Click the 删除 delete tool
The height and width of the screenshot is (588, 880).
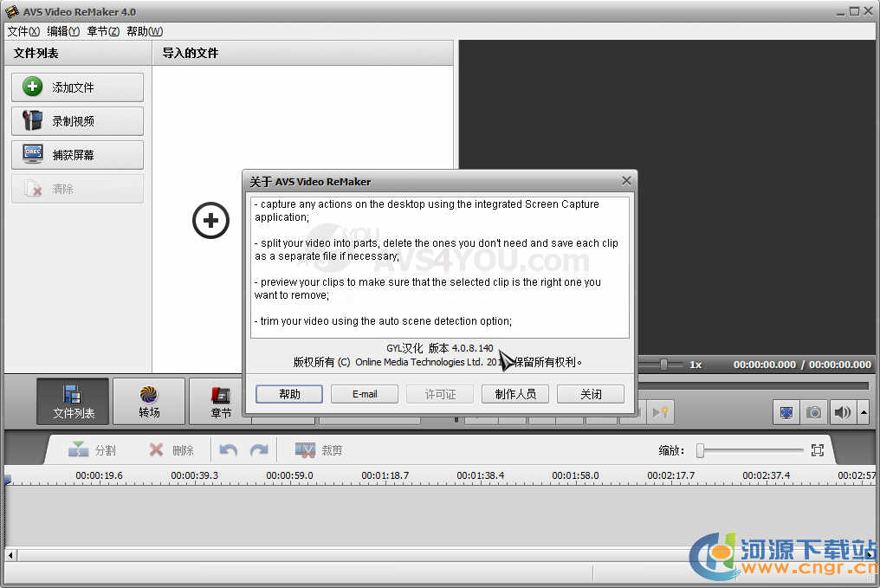(171, 450)
